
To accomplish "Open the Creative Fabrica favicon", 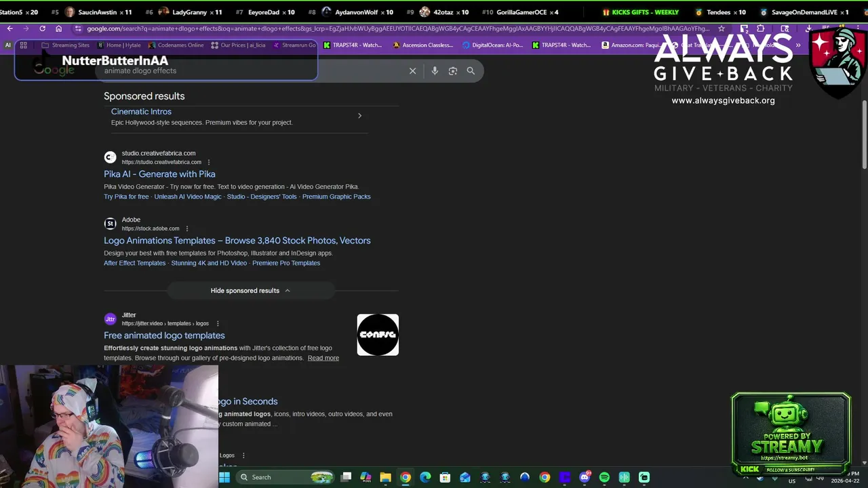I will coord(110,157).
